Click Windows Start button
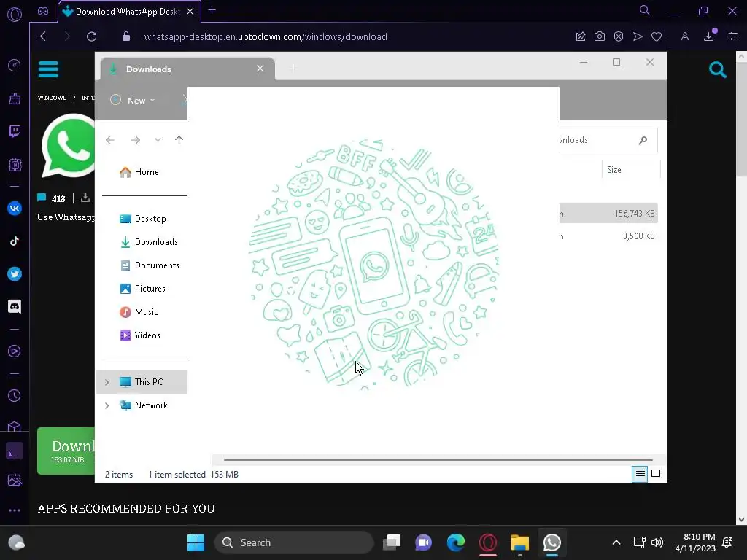The width and height of the screenshot is (747, 560). point(196,542)
